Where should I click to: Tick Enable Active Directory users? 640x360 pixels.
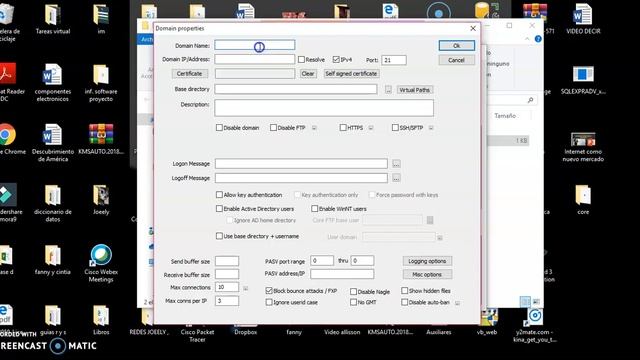[219, 209]
